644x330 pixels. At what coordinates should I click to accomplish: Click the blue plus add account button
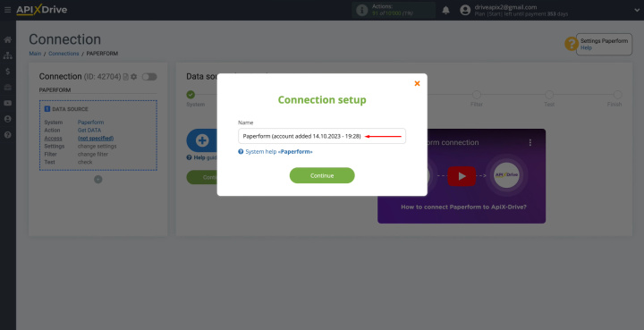click(201, 140)
